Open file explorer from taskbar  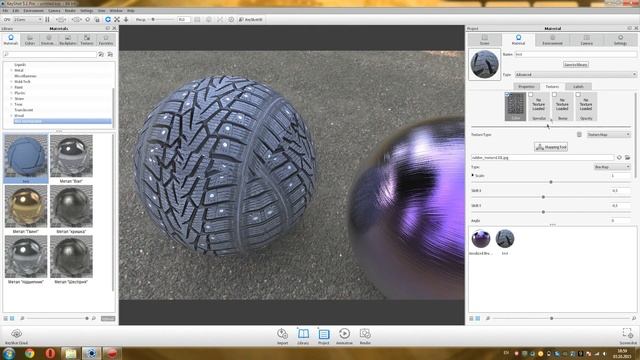[71, 353]
